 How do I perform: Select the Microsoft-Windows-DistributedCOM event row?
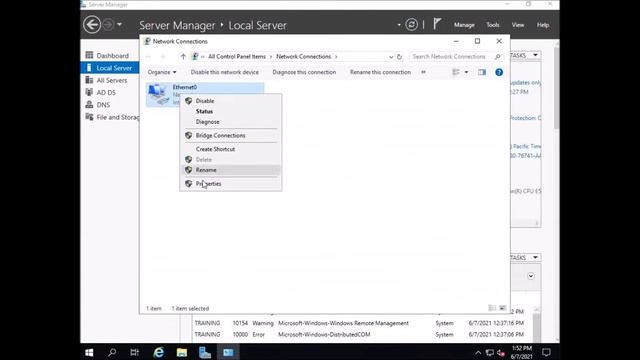click(359, 334)
